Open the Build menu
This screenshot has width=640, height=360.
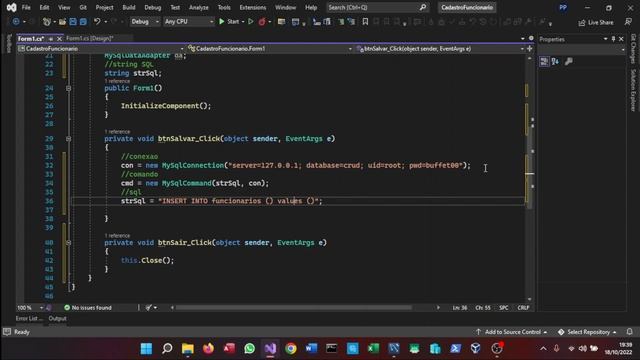pyautogui.click(x=129, y=7)
